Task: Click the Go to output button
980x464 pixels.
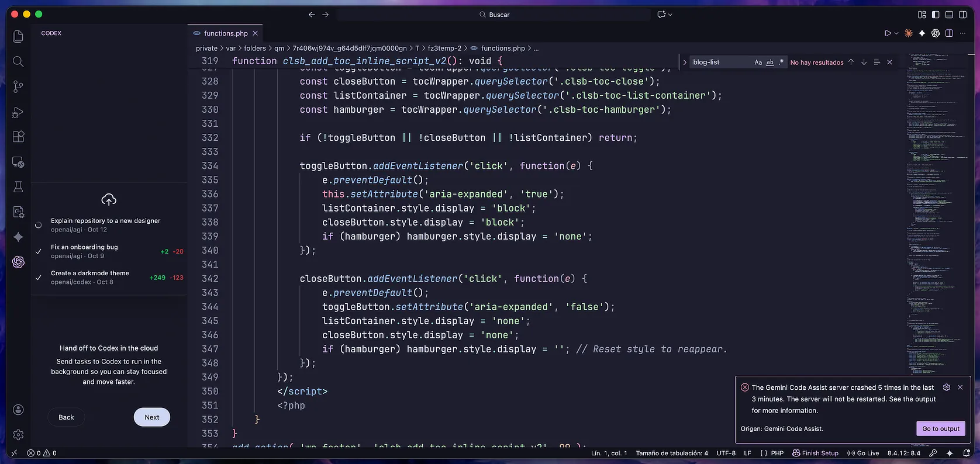Action: pos(940,428)
